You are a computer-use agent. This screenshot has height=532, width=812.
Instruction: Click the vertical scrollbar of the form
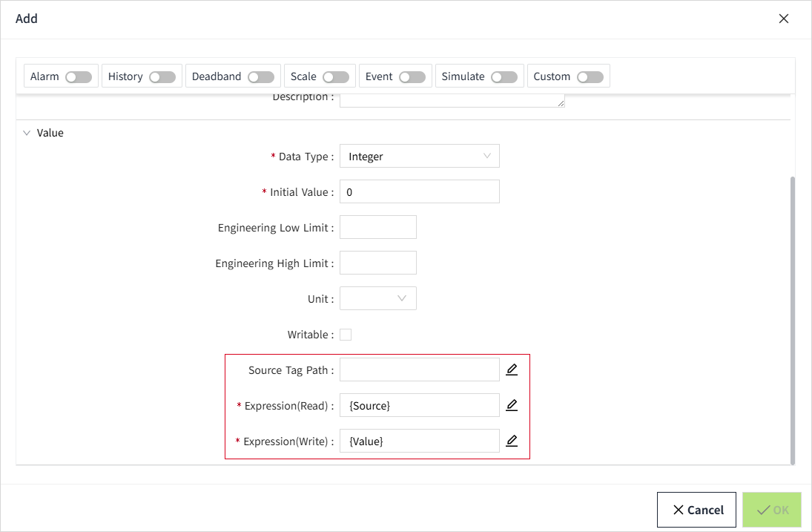(x=792, y=320)
